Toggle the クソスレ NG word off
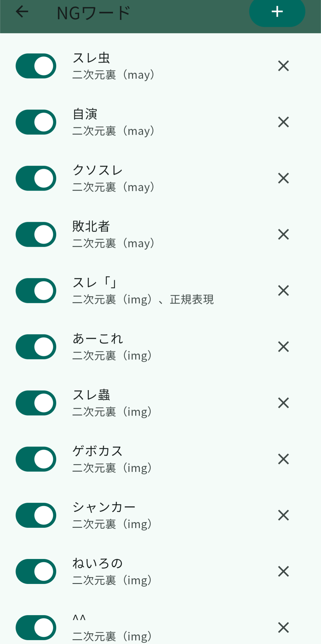 click(36, 178)
